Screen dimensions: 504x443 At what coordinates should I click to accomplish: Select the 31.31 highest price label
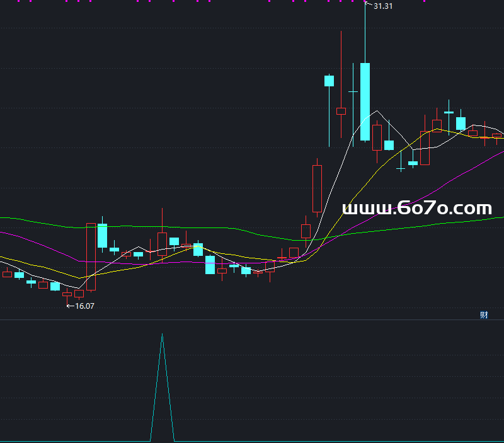383,6
